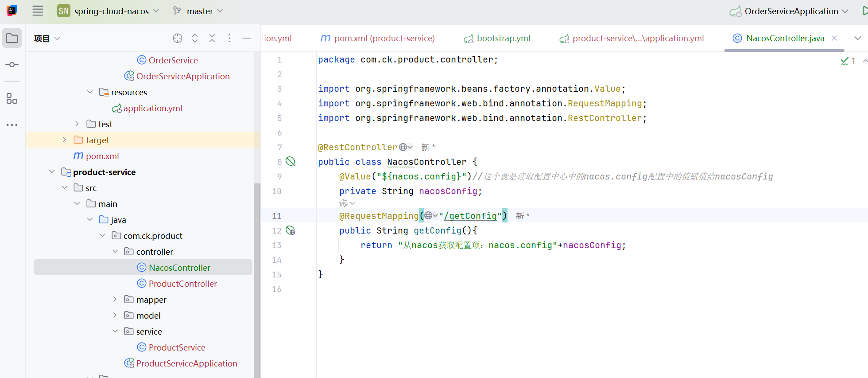
Task: Collapse the src folder
Action: point(65,187)
